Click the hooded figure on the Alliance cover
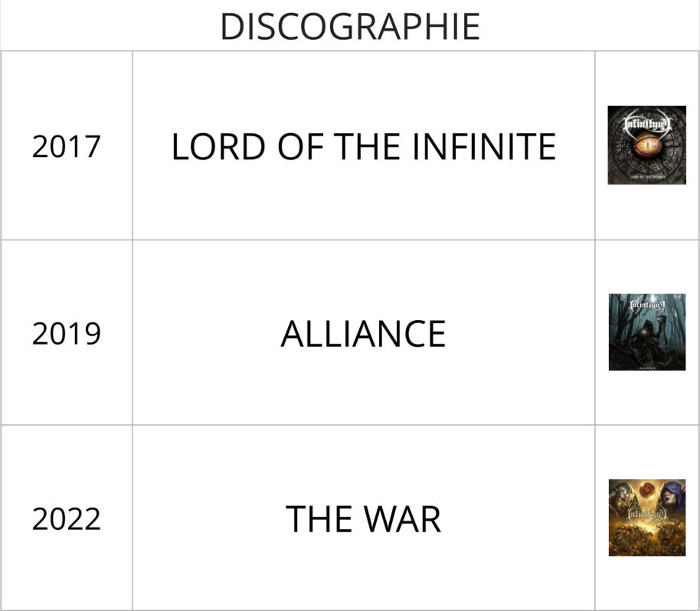The width and height of the screenshot is (700, 611). [646, 335]
